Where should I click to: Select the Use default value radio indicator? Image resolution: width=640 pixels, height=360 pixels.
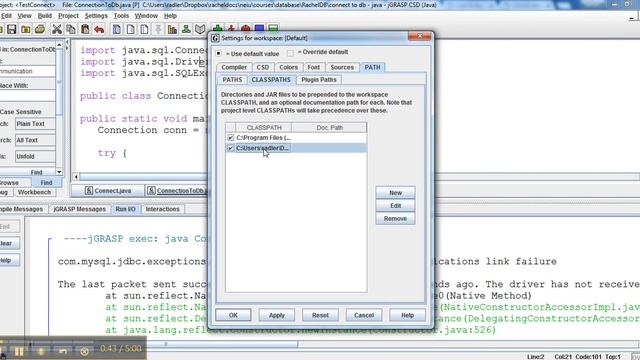pyautogui.click(x=218, y=53)
